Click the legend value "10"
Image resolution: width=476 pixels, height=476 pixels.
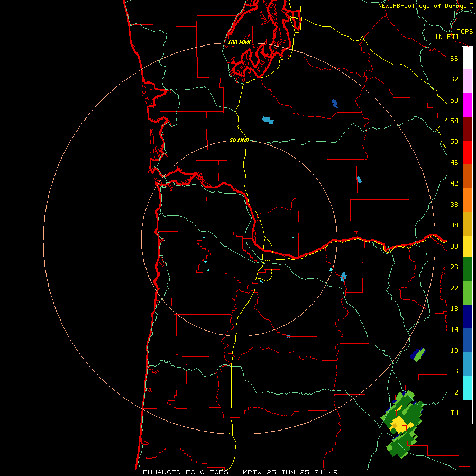[454, 350]
